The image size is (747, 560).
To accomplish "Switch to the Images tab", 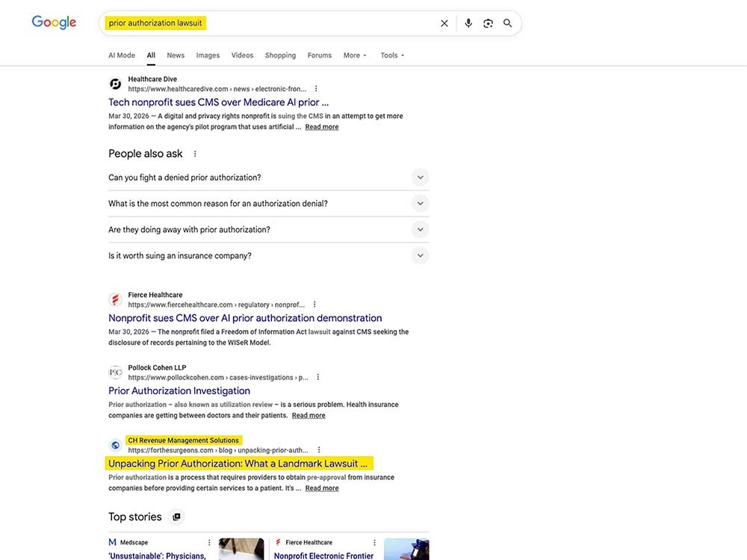I will tap(208, 55).
